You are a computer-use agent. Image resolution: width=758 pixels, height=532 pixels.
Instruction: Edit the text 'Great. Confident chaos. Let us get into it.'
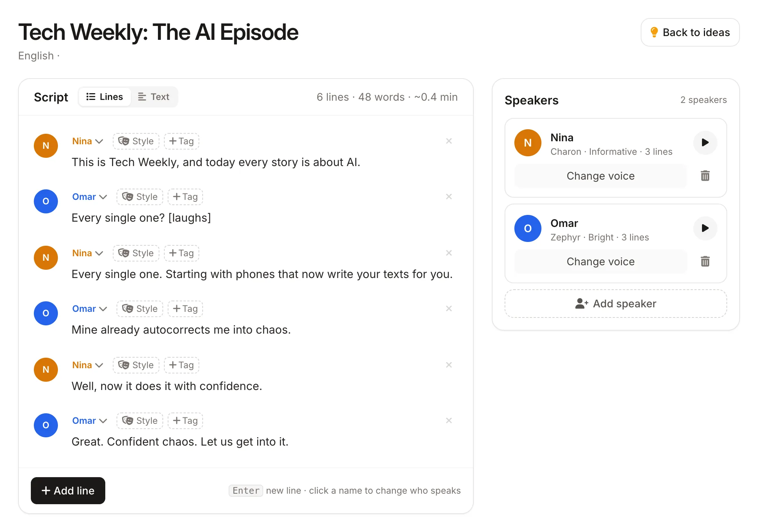[x=180, y=442]
